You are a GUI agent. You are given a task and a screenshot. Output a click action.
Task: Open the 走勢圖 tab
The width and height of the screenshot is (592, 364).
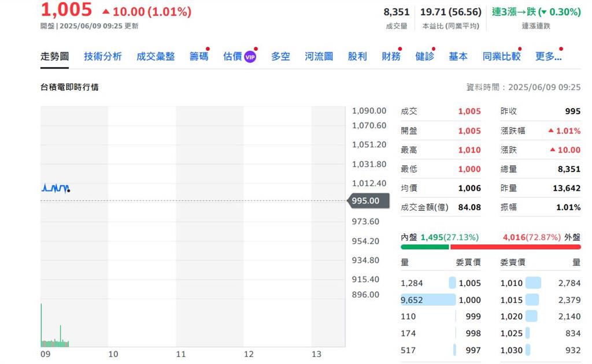[x=55, y=57]
